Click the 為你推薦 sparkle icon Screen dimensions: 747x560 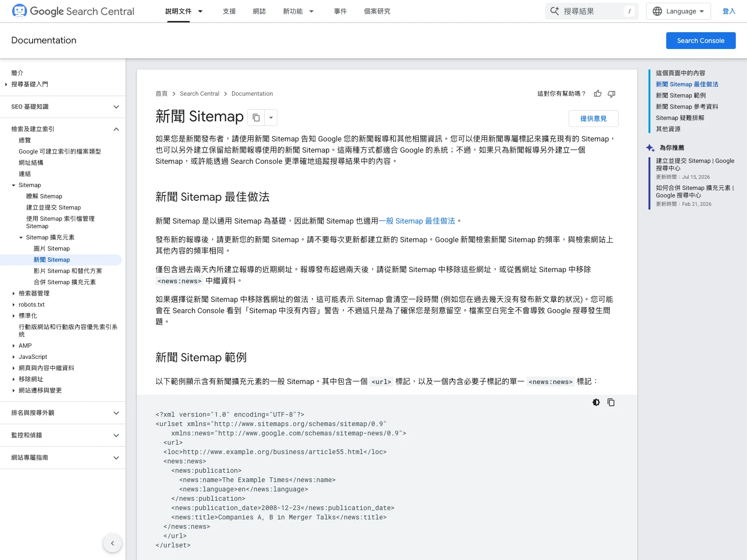[650, 148]
